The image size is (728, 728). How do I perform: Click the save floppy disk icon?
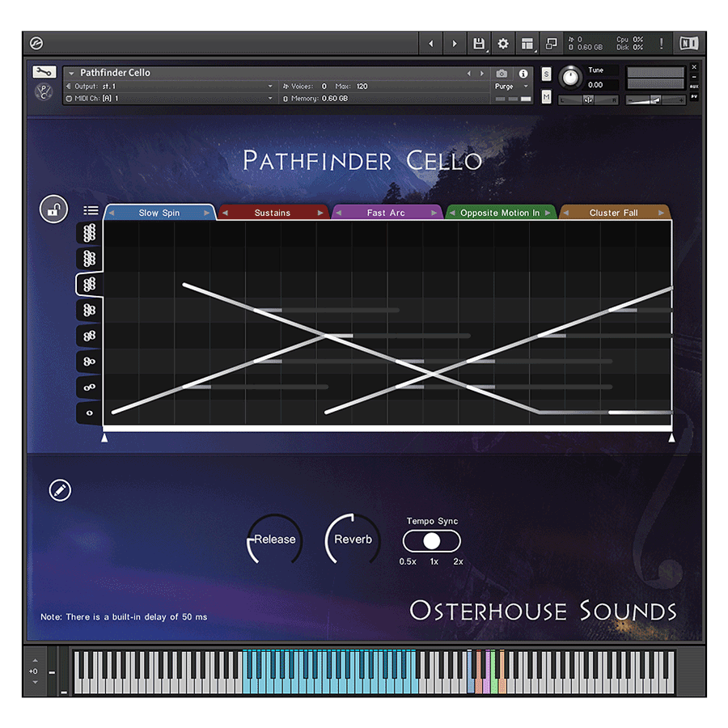coord(479,44)
